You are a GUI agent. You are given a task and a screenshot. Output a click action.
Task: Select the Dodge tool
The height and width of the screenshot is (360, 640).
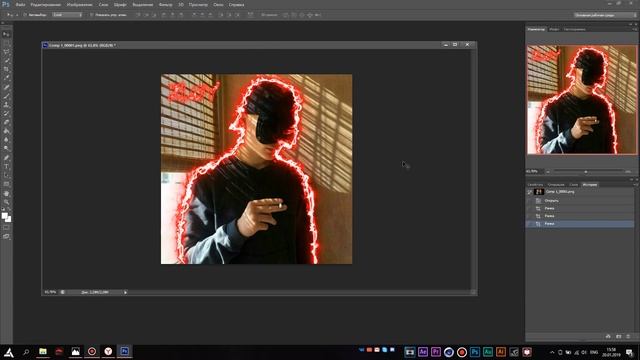point(6,149)
